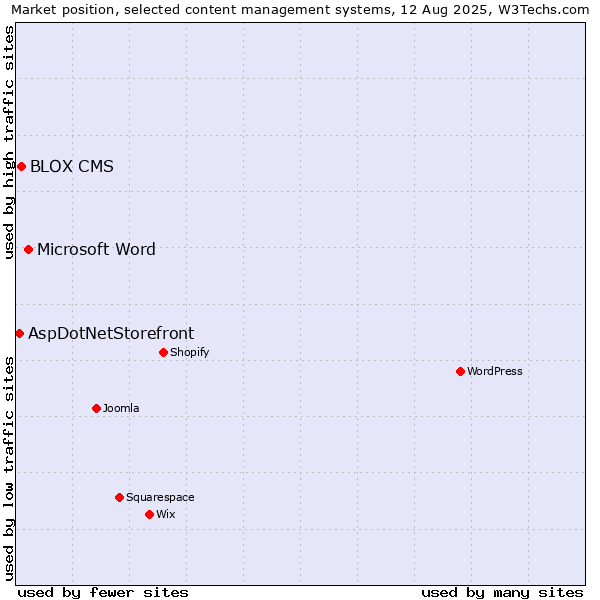Image resolution: width=600 pixels, height=600 pixels.
Task: Select the Shopify label
Action: [x=190, y=352]
